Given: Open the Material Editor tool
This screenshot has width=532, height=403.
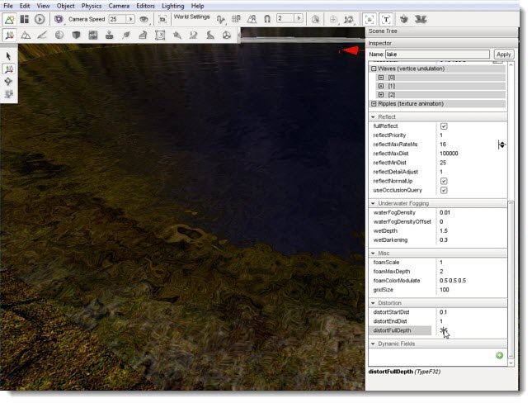Looking at the screenshot, I should pyautogui.click(x=59, y=35).
